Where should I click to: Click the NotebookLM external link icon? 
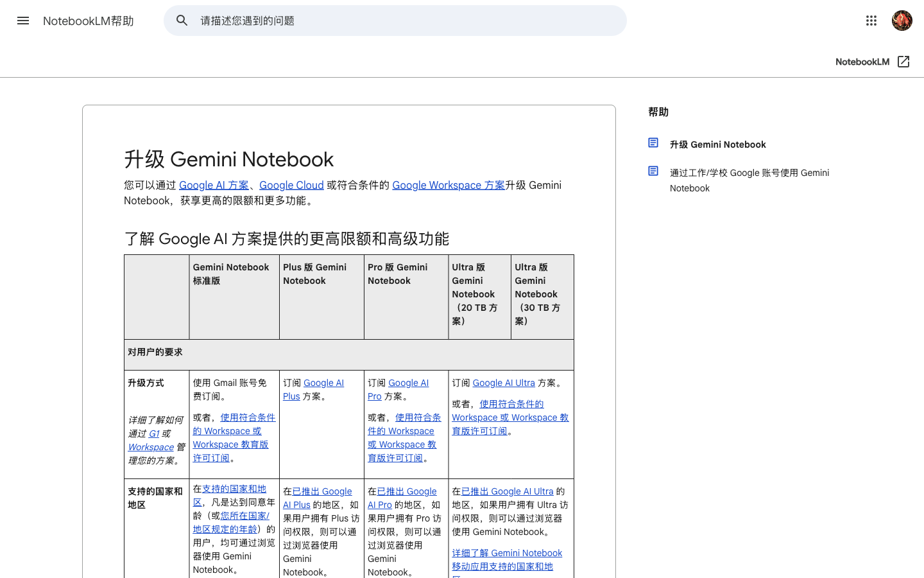pyautogui.click(x=903, y=62)
